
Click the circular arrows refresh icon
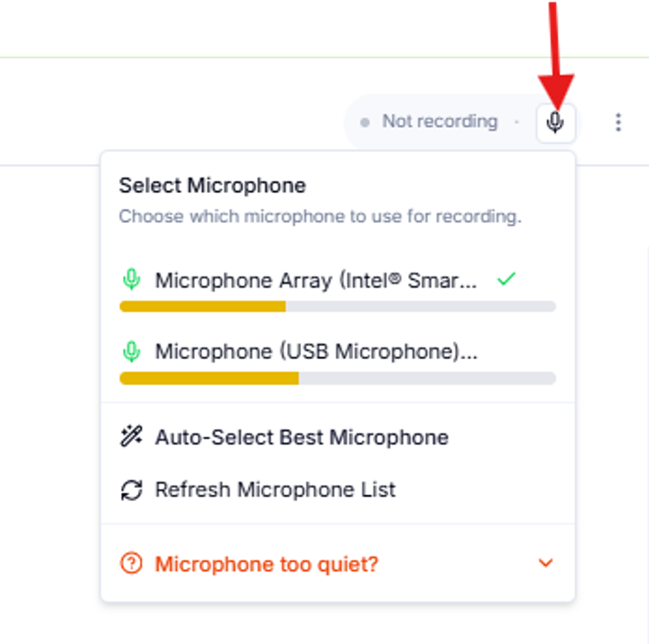click(x=131, y=490)
